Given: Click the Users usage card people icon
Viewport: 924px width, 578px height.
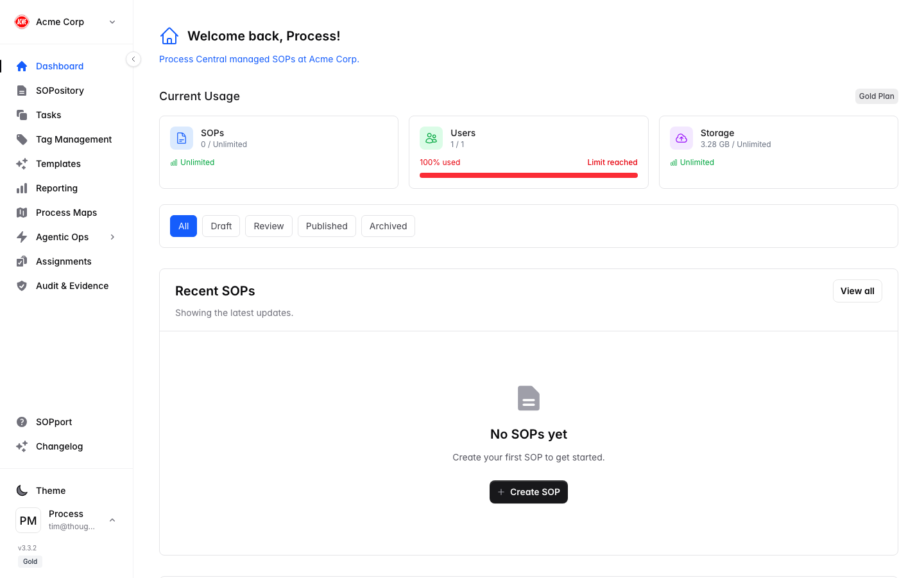Looking at the screenshot, I should point(431,138).
